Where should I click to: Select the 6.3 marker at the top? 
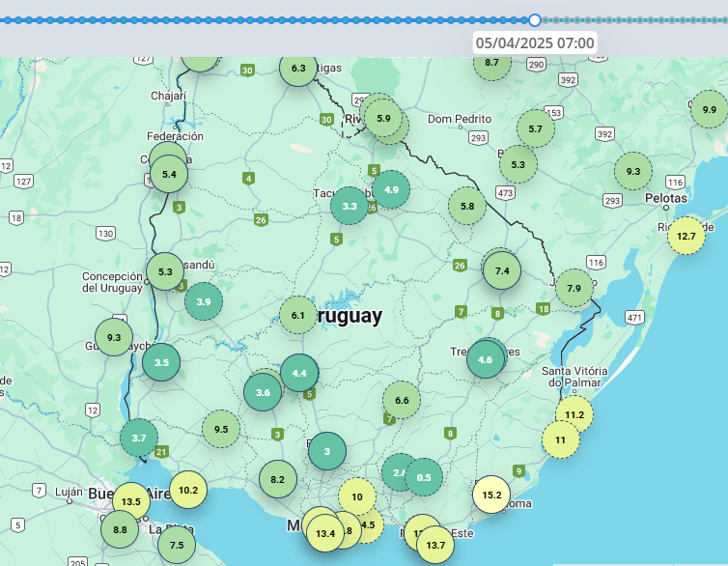tap(298, 69)
